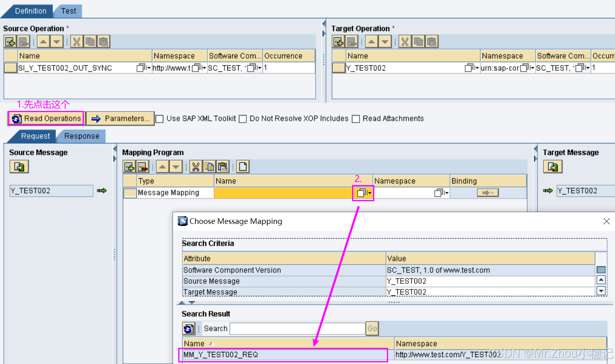Click the paste icon in the Mapping Program toolbar
The height and width of the screenshot is (364, 615).
(x=222, y=166)
